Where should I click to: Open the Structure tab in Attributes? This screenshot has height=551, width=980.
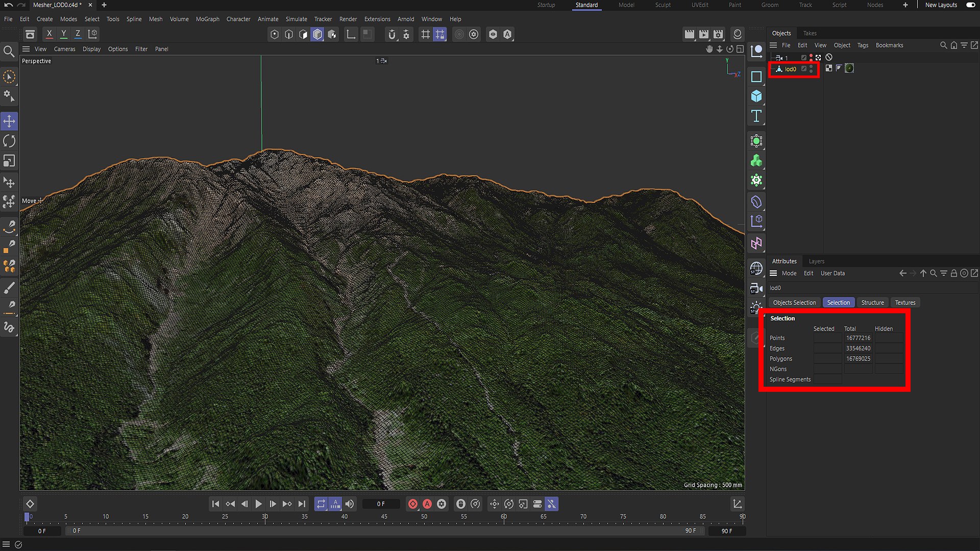tap(872, 303)
